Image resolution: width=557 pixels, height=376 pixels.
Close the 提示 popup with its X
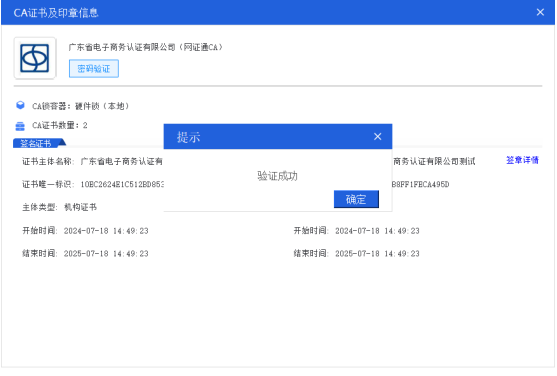click(378, 136)
